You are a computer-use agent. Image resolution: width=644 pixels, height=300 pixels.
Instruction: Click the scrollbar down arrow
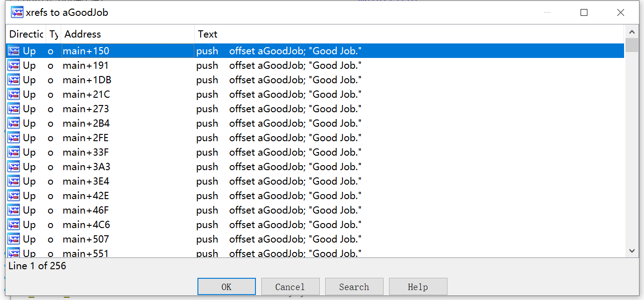(x=632, y=251)
